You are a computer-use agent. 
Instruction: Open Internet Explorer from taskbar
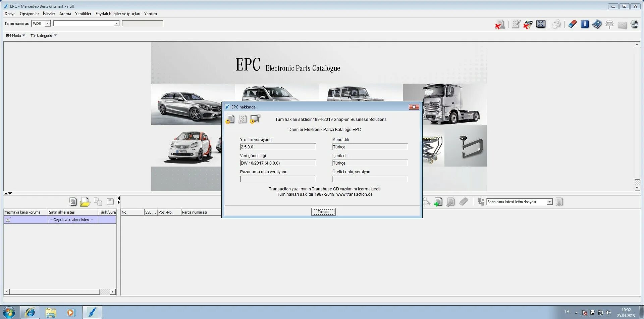30,312
